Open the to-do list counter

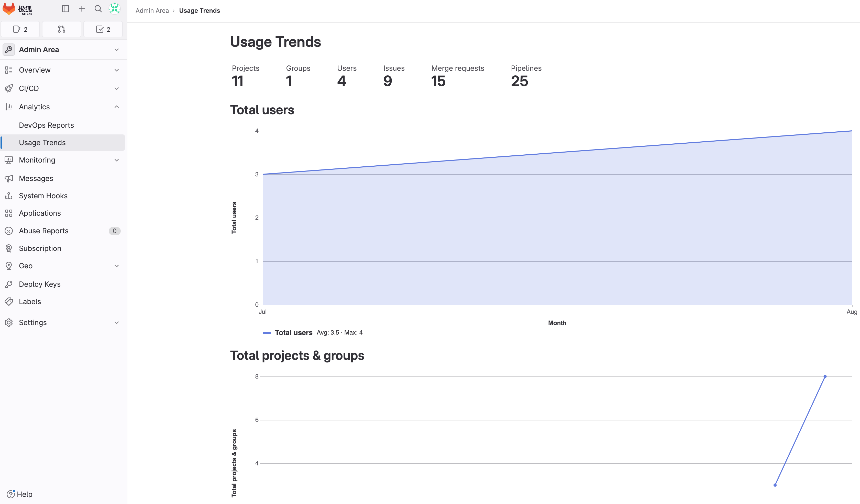coord(103,29)
